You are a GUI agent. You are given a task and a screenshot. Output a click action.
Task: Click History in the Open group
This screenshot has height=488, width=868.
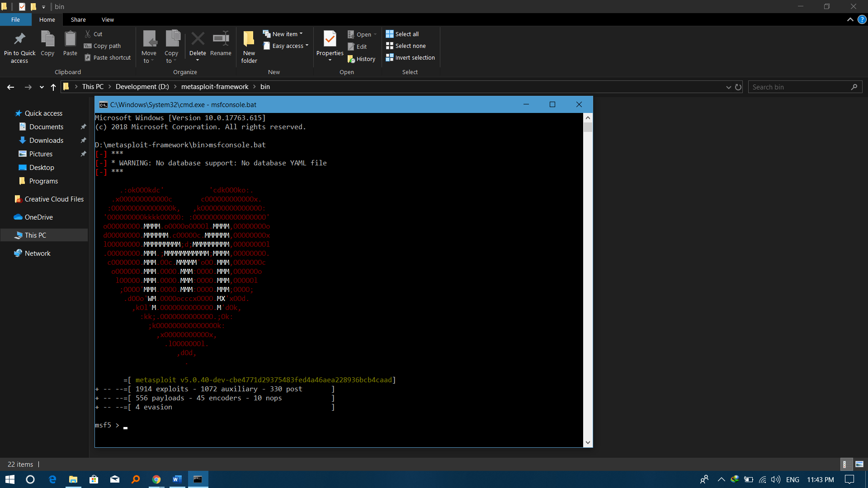362,59
